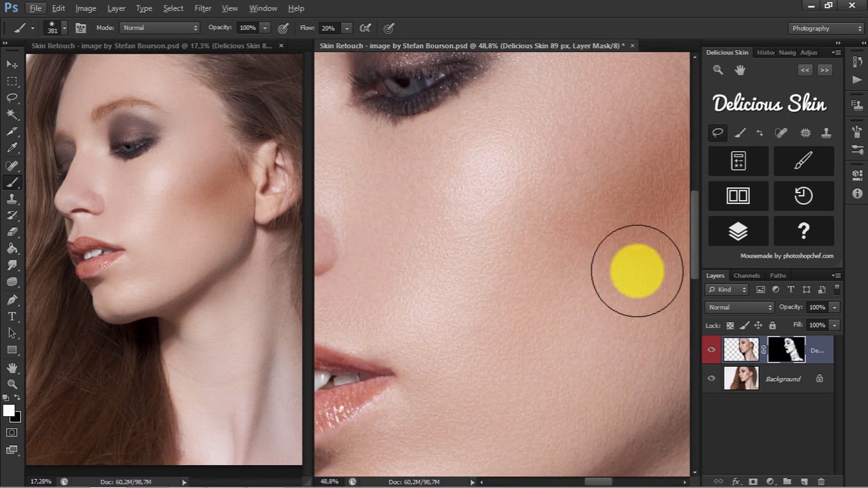Select the Healing Brush tool
Image resolution: width=868 pixels, height=488 pixels.
click(12, 165)
